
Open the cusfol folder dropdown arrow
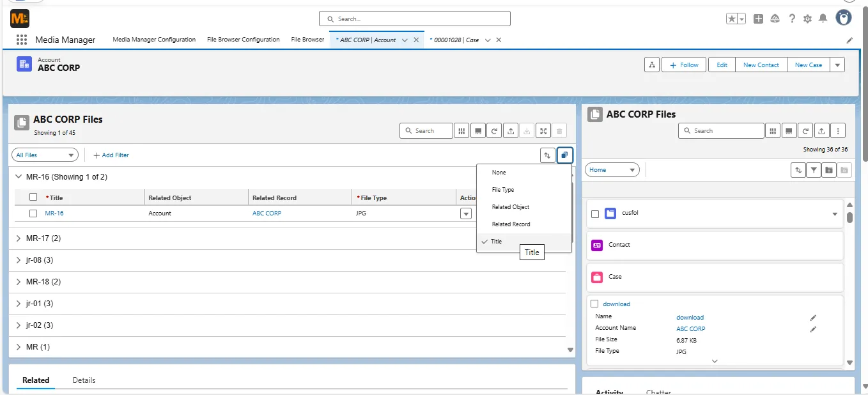(x=835, y=214)
